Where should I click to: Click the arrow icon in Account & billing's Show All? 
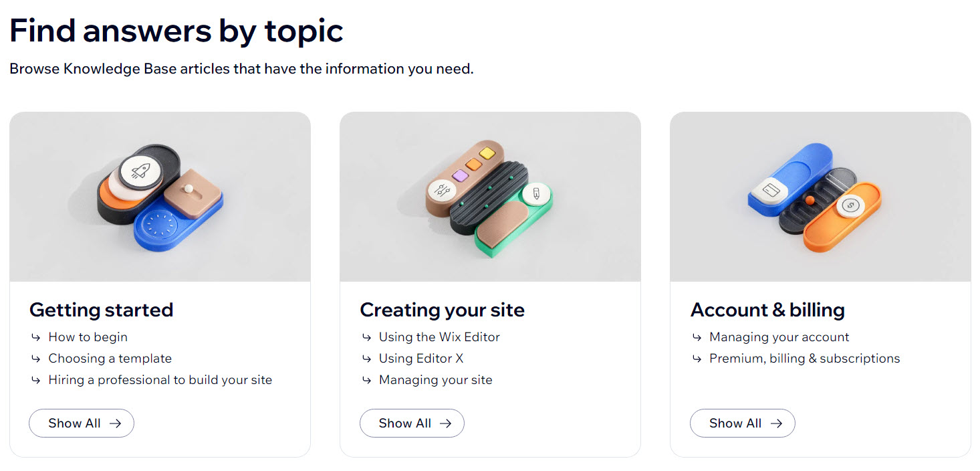coord(777,423)
